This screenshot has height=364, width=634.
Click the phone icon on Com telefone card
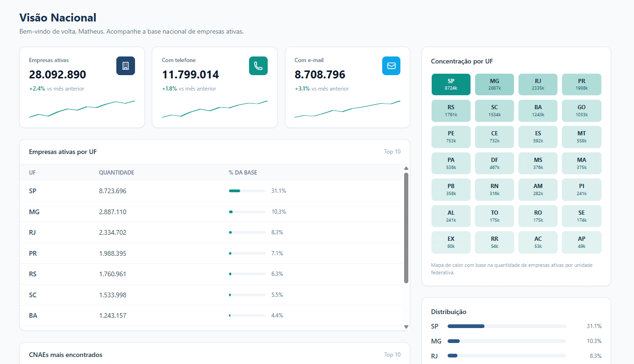[258, 66]
